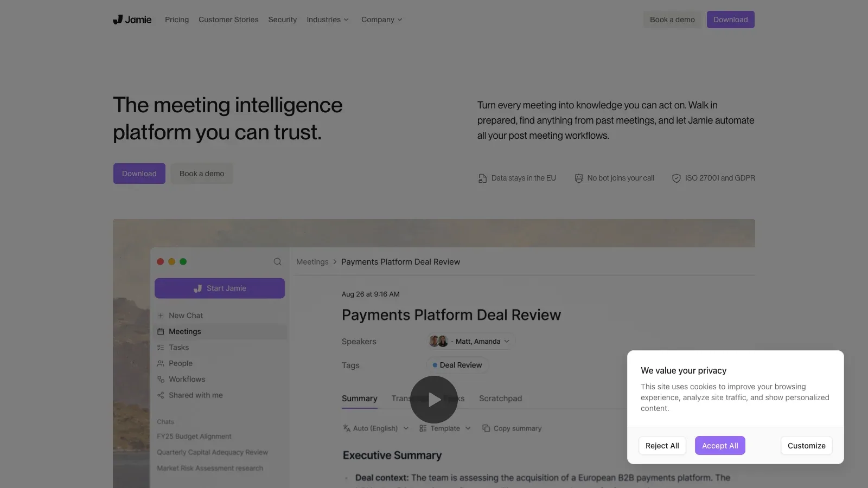Click the No bot joins call icon
This screenshot has height=488, width=868.
point(579,178)
